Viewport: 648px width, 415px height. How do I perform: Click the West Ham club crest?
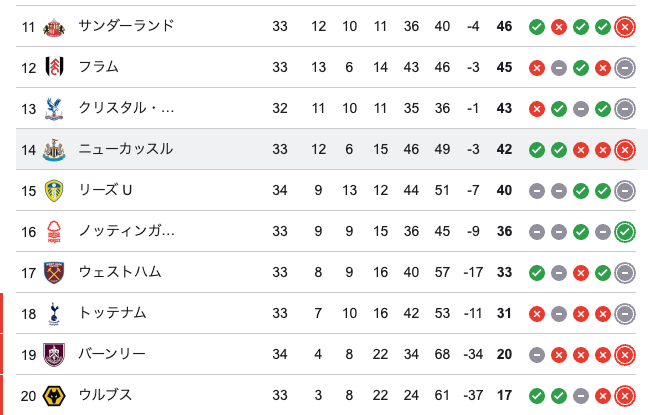(x=54, y=273)
